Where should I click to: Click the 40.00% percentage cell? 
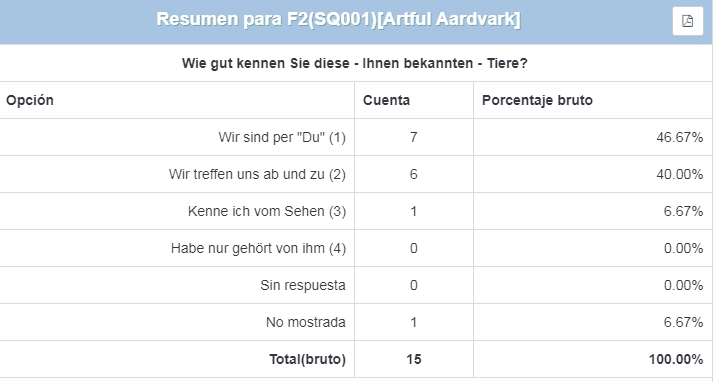[x=680, y=174]
